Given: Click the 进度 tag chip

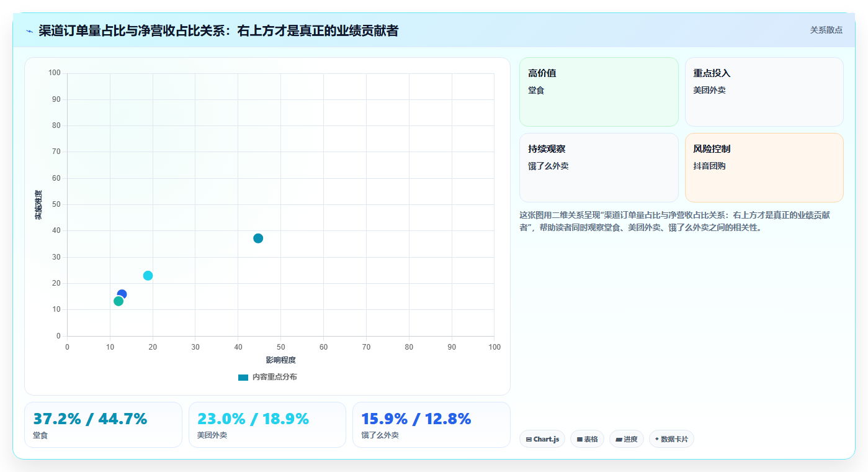Looking at the screenshot, I should [x=627, y=439].
